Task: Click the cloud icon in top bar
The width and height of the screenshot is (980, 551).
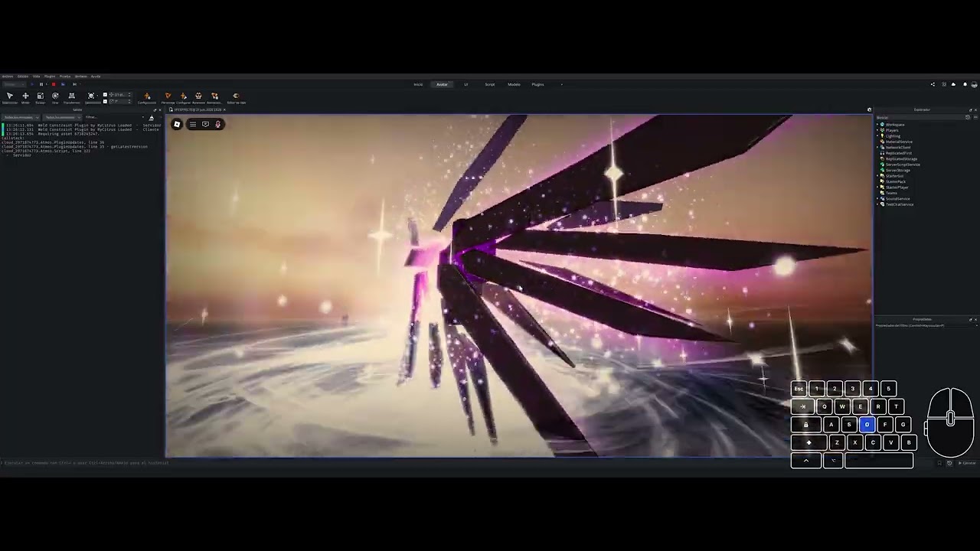Action: pos(953,84)
